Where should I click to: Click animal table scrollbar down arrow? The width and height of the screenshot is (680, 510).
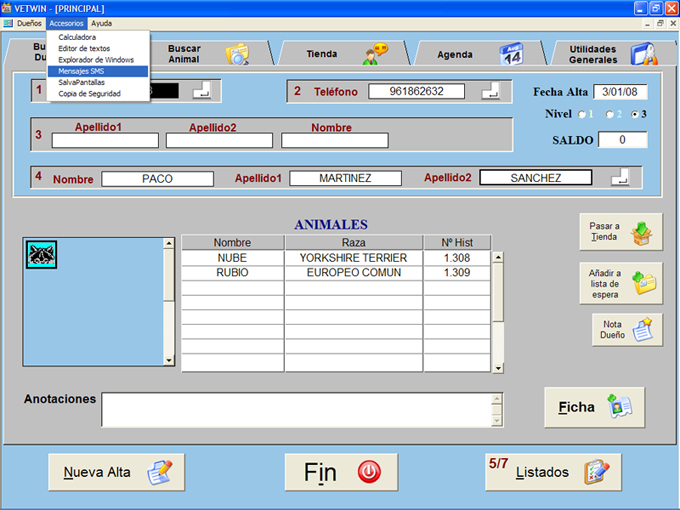pos(498,368)
